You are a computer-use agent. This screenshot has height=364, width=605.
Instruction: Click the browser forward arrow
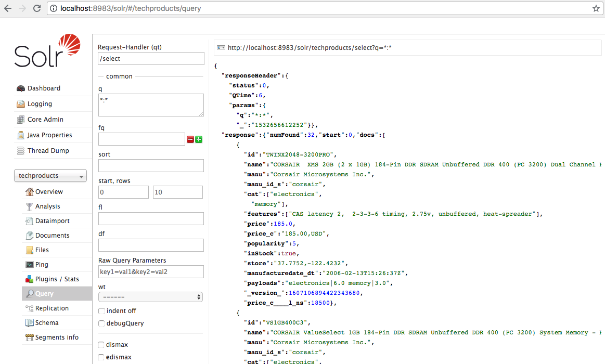[22, 8]
